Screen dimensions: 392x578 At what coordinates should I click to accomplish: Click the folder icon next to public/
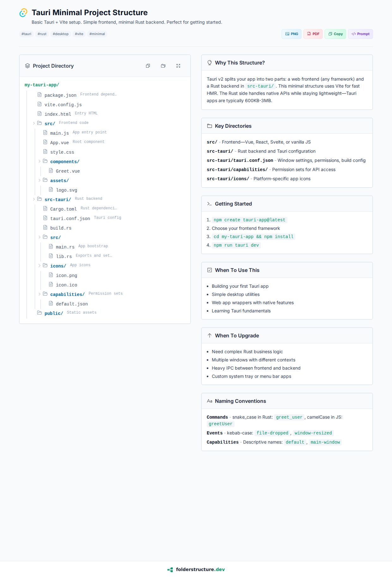40,313
